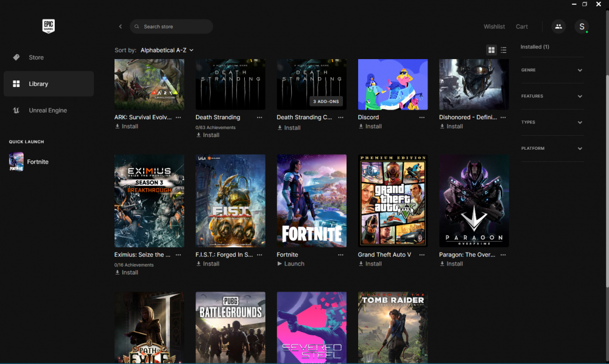Install Death Stranding
Viewport: 609px width, 364px height.
208,135
